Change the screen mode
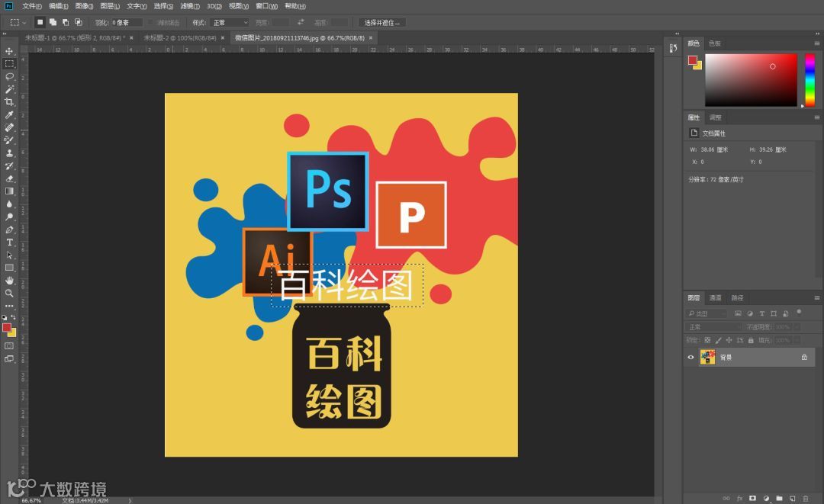Viewport: 824px width, 504px height. coord(9,359)
